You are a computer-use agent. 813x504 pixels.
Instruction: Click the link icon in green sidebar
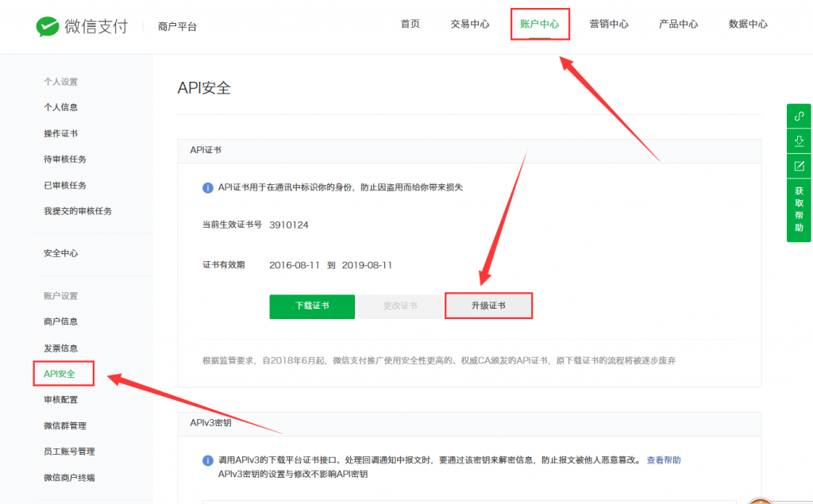coord(799,116)
